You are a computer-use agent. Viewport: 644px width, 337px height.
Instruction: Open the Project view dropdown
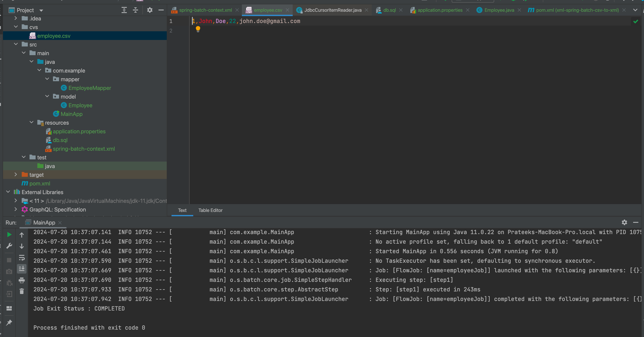tap(41, 10)
